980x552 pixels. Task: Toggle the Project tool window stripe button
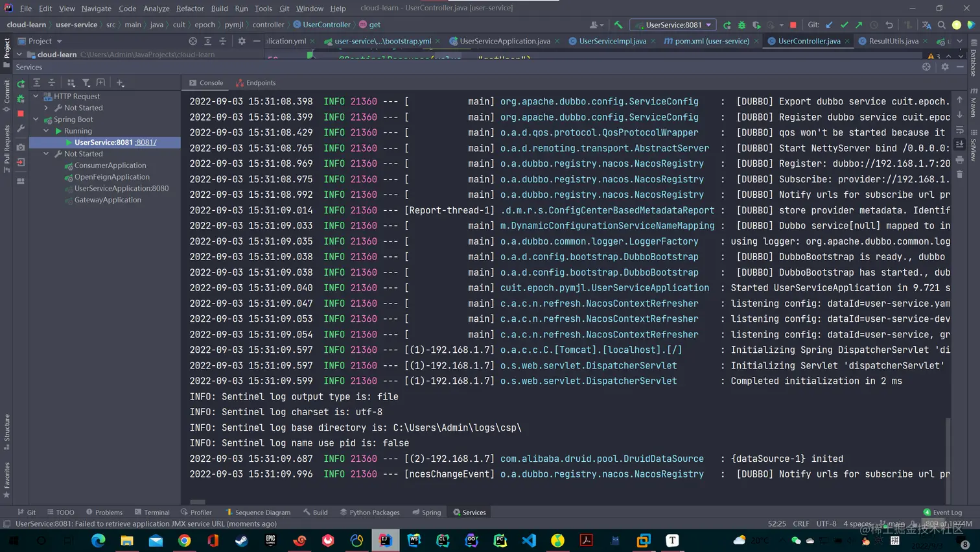pyautogui.click(x=6, y=52)
